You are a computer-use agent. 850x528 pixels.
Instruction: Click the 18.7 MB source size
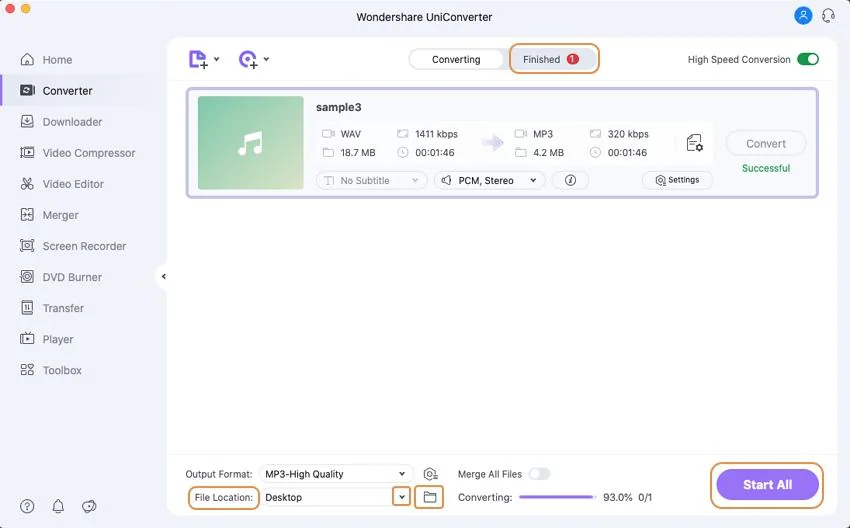pyautogui.click(x=358, y=153)
